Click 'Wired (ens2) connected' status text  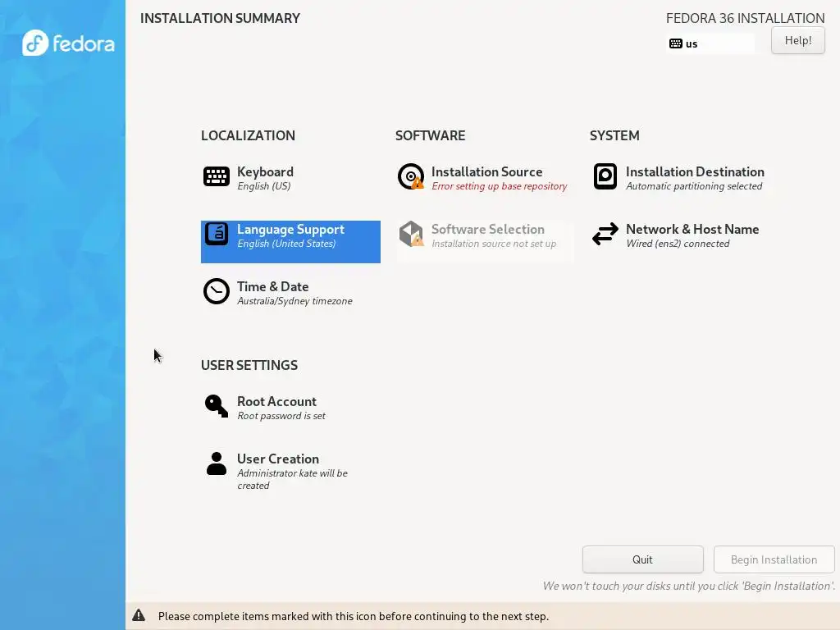tap(678, 244)
